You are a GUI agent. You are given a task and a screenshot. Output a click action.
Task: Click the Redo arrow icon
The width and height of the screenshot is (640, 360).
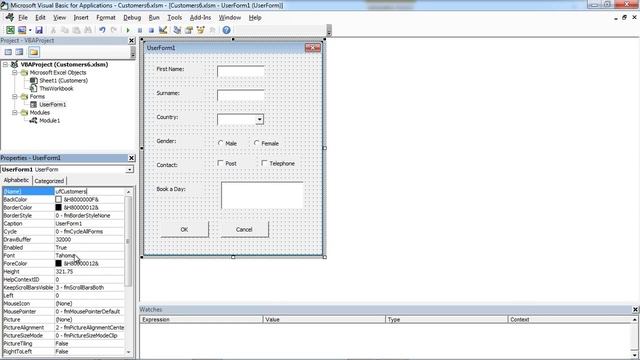tap(114, 30)
